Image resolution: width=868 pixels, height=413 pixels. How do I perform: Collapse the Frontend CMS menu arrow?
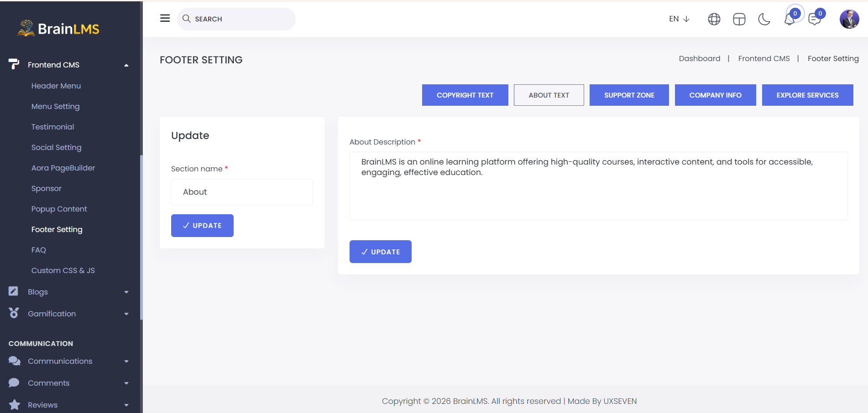click(x=126, y=65)
